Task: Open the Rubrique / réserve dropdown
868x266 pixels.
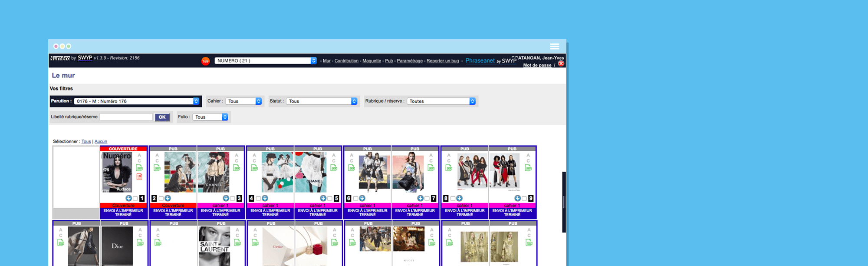Action: click(441, 101)
